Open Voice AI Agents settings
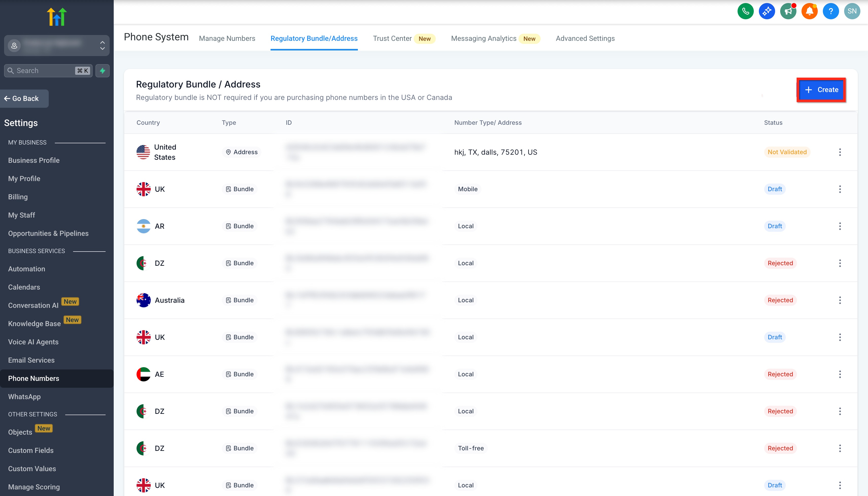Image resolution: width=868 pixels, height=496 pixels. 33,342
